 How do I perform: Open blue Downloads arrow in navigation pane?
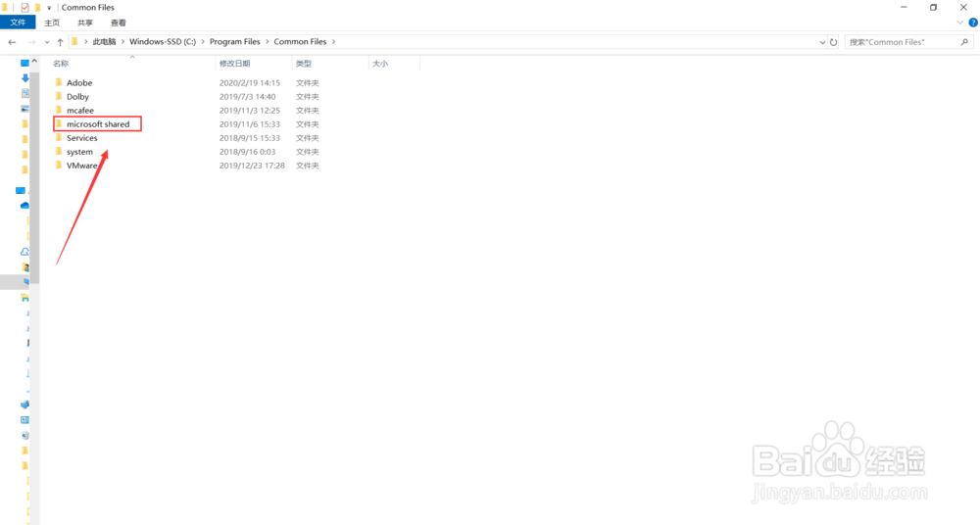coord(25,78)
